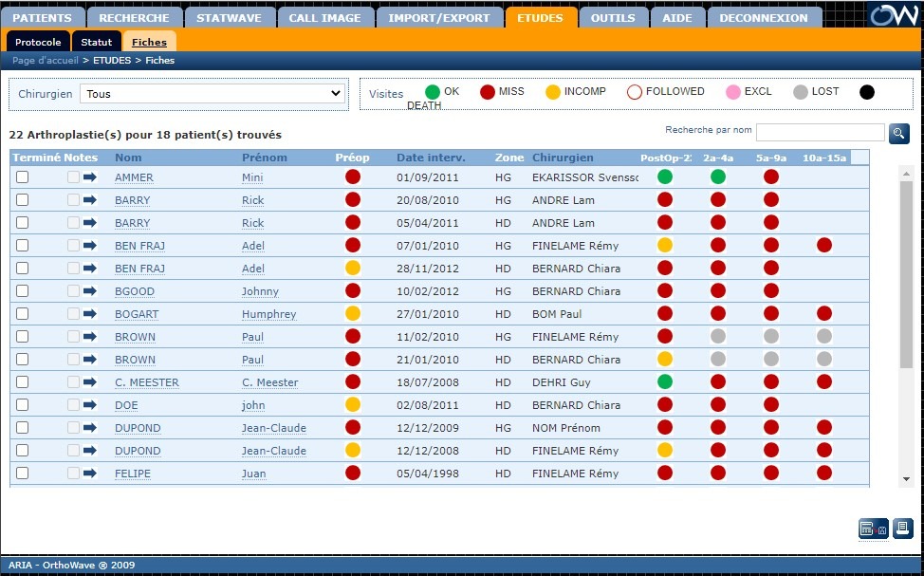924x576 pixels.
Task: Click the blue arrow for BOGART row
Action: (89, 314)
